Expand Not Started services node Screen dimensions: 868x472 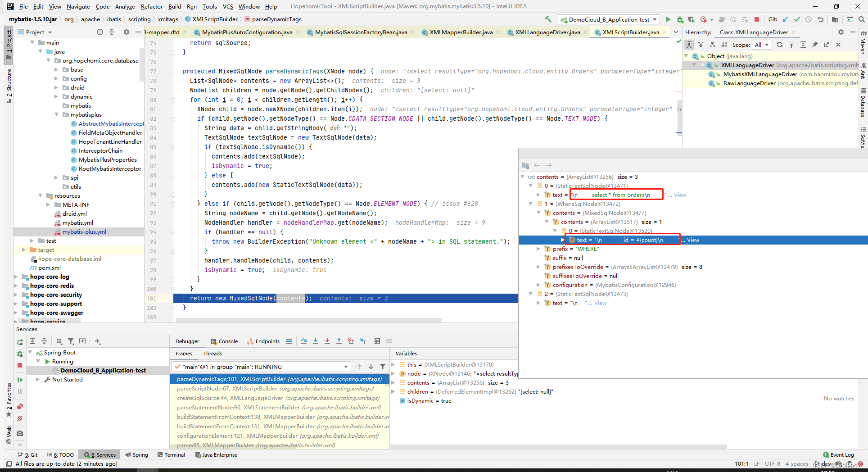click(38, 380)
